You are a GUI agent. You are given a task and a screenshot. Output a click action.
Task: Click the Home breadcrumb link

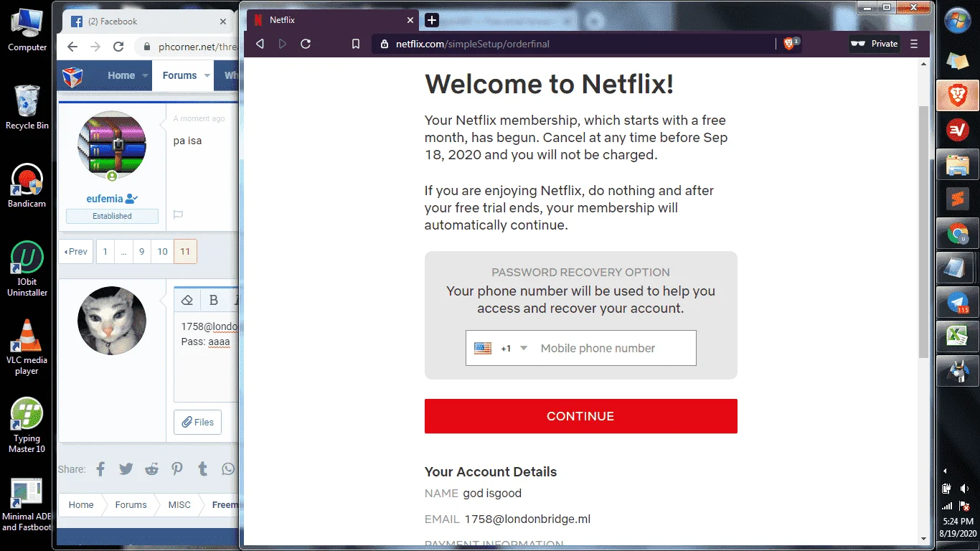click(x=81, y=505)
